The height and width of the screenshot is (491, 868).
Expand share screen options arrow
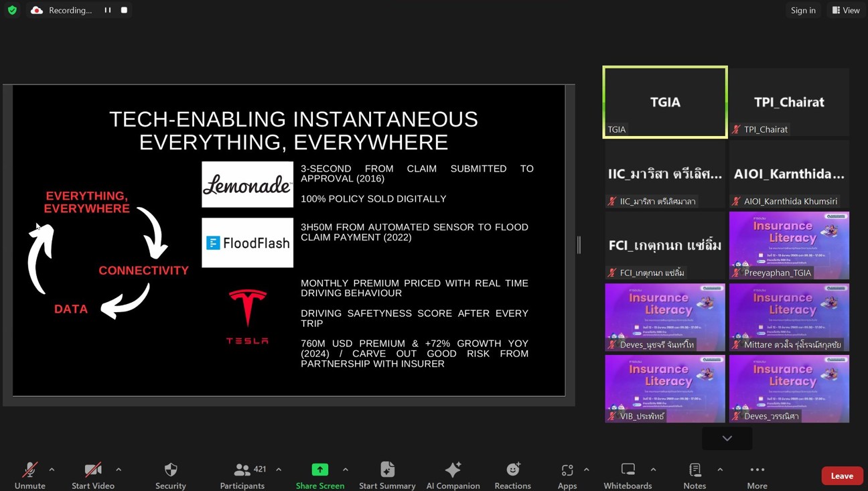coord(346,470)
